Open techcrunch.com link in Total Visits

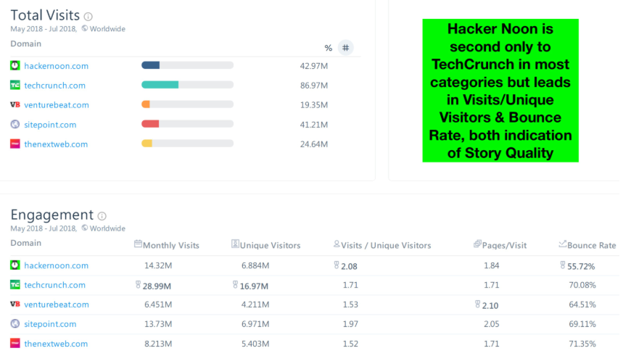(x=54, y=86)
